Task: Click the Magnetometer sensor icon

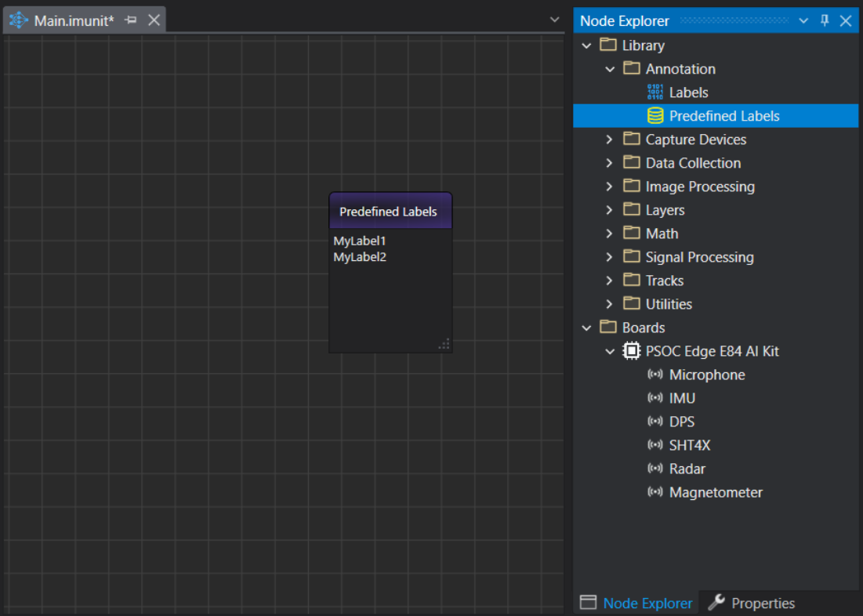Action: coord(655,492)
